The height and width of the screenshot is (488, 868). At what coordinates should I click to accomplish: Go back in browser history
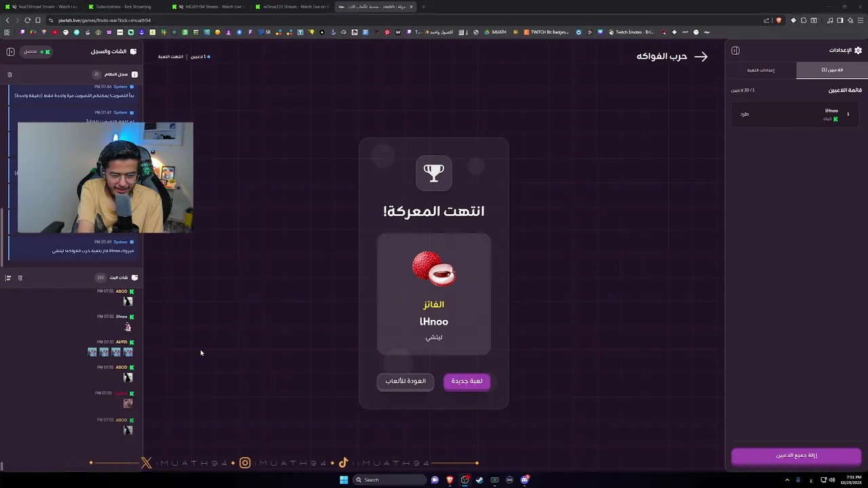7,20
